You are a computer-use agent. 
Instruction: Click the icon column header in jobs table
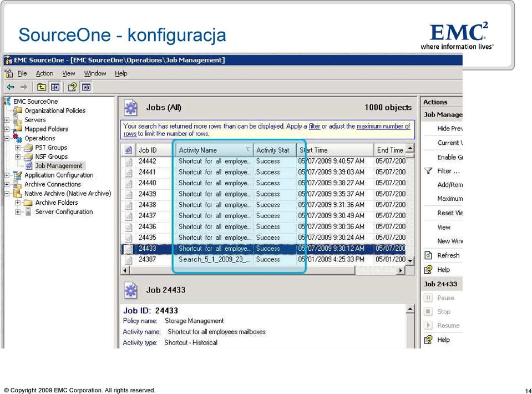point(128,150)
